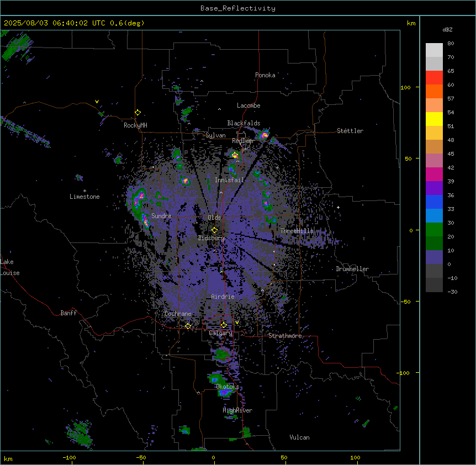476x465 pixels.
Task: Click the Blackfalds city label
Action: pyautogui.click(x=244, y=123)
